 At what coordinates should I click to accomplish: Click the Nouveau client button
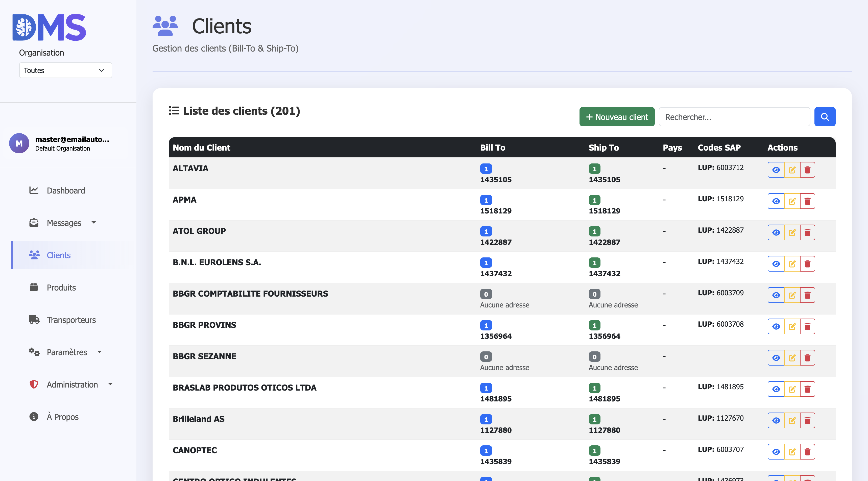[x=617, y=117]
